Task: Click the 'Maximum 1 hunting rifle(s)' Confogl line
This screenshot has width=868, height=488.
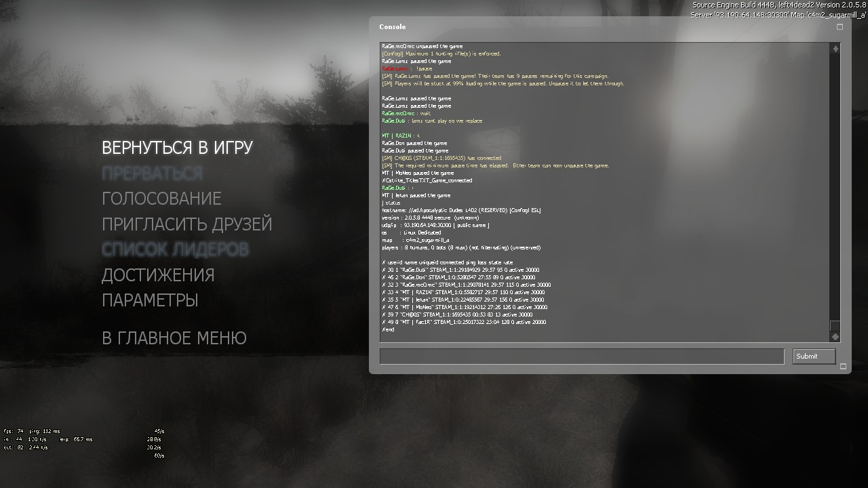Action: point(441,54)
